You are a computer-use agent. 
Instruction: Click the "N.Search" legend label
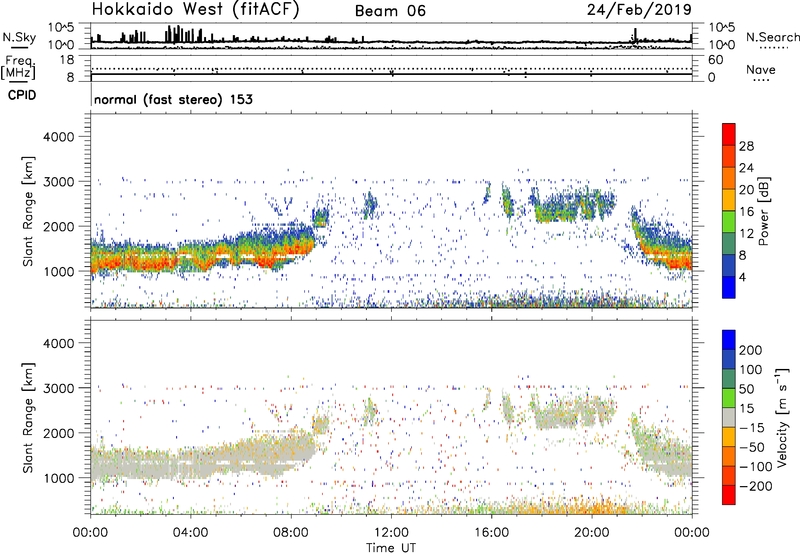pos(772,37)
